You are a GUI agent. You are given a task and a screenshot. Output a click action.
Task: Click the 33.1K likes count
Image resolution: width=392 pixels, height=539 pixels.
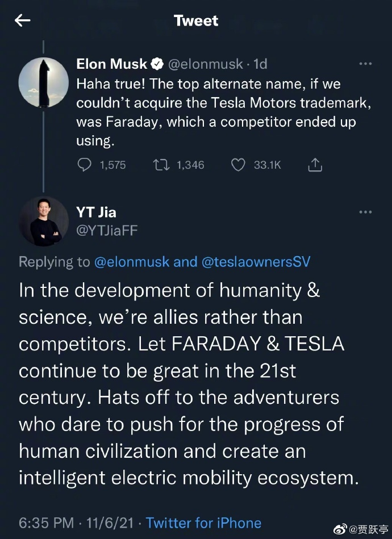click(x=267, y=165)
